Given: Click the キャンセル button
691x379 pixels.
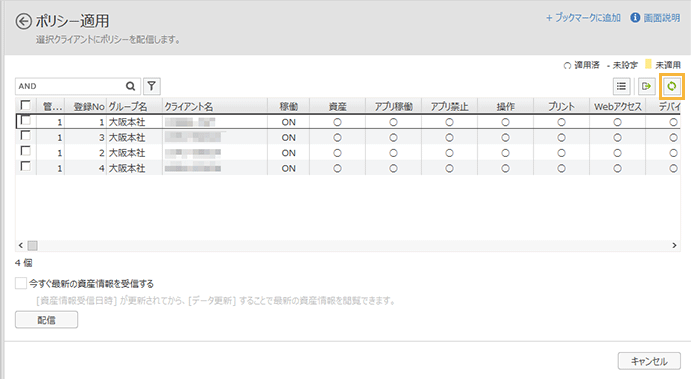Looking at the screenshot, I should (x=649, y=361).
